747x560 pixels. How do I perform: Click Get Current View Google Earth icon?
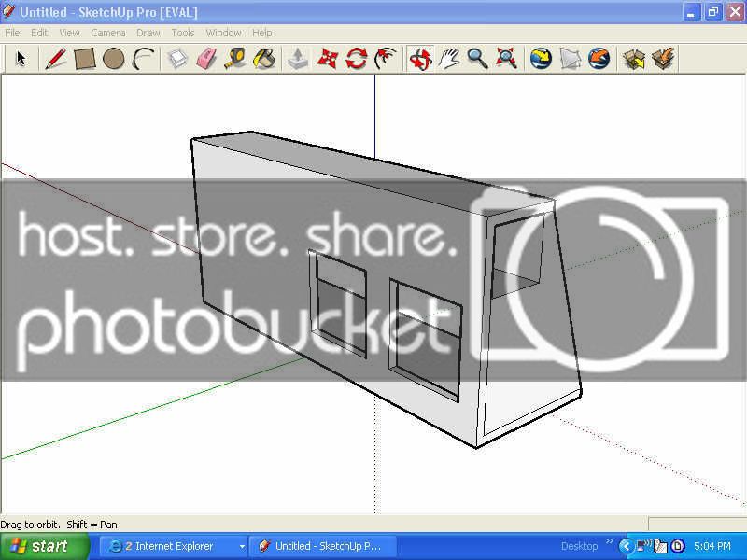pyautogui.click(x=542, y=59)
